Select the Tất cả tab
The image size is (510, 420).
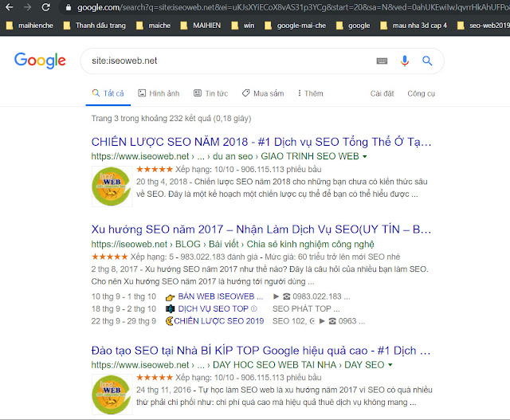point(108,93)
